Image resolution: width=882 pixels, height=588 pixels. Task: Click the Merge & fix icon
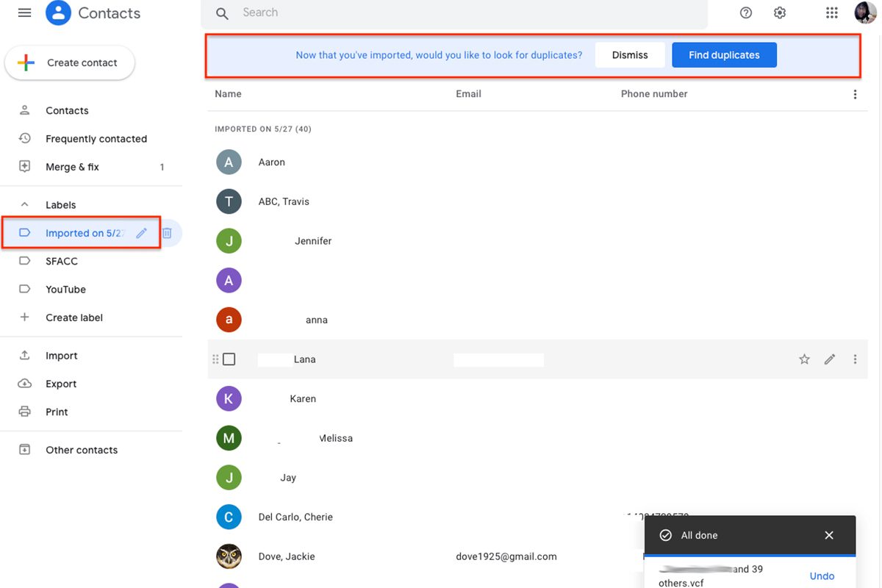24,167
